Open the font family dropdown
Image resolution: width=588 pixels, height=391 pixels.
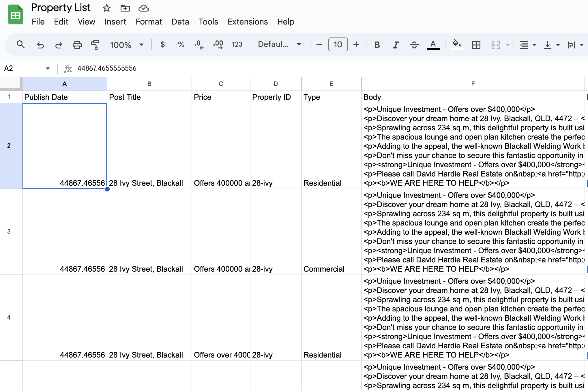pyautogui.click(x=279, y=44)
